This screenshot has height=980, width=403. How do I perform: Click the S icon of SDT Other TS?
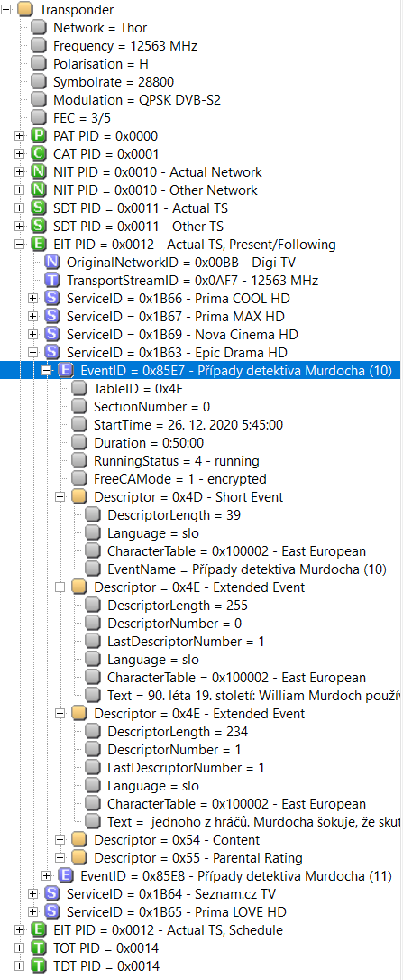point(38,227)
